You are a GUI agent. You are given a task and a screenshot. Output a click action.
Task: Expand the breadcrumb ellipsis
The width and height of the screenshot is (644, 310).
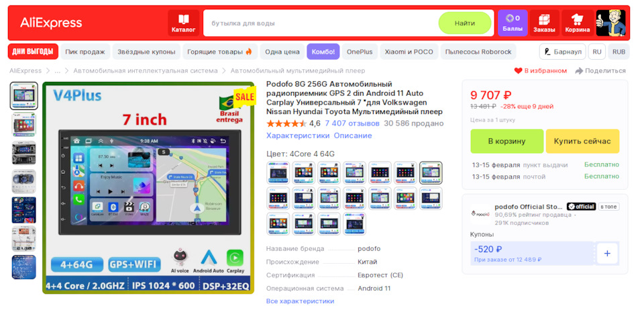click(x=58, y=70)
